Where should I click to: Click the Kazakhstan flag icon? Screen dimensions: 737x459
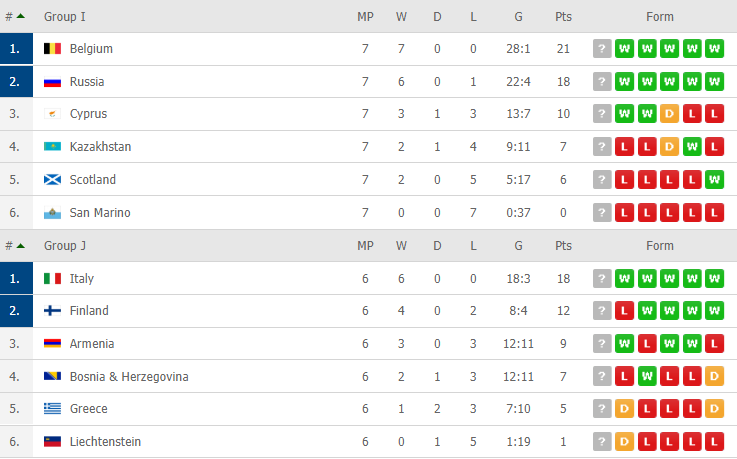(x=52, y=147)
